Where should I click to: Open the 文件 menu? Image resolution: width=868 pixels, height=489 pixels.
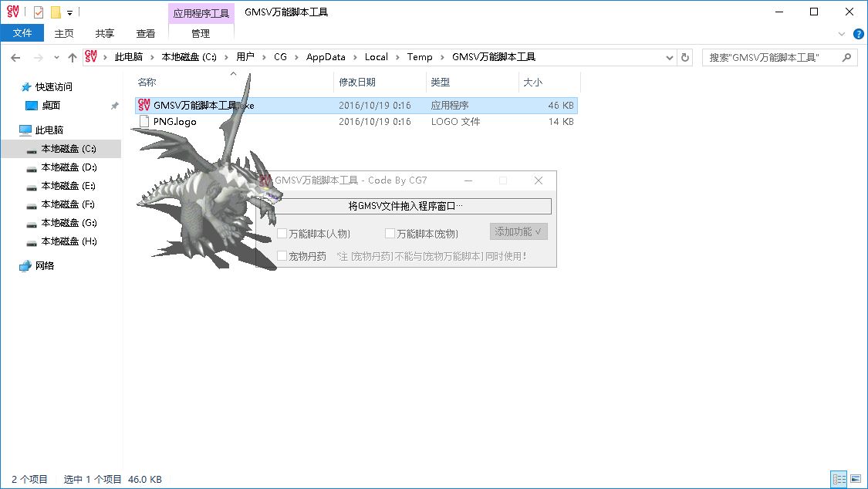(22, 33)
